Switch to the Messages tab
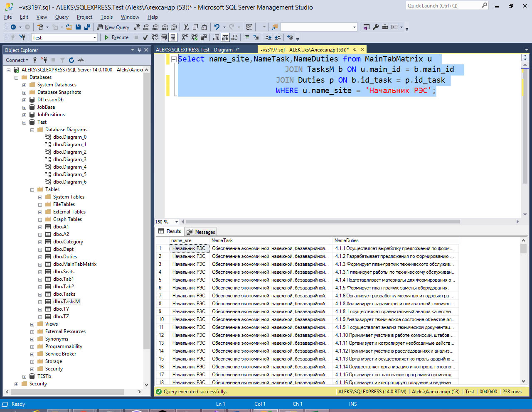 pyautogui.click(x=201, y=232)
